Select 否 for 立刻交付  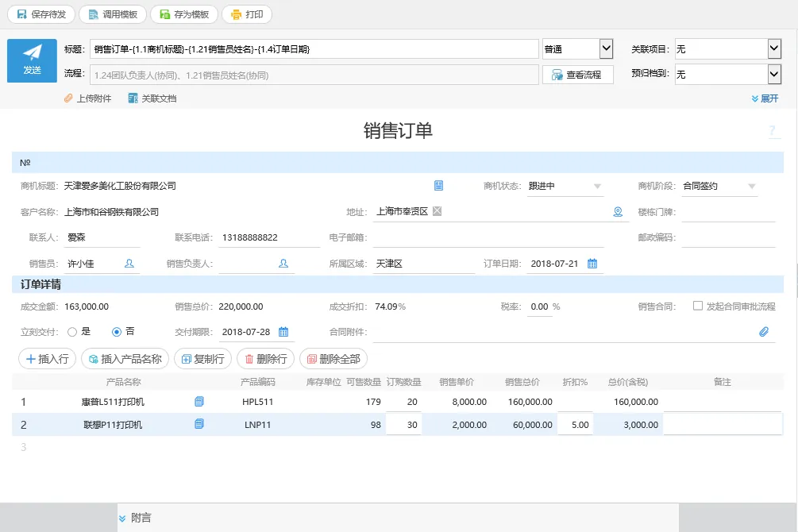[117, 332]
